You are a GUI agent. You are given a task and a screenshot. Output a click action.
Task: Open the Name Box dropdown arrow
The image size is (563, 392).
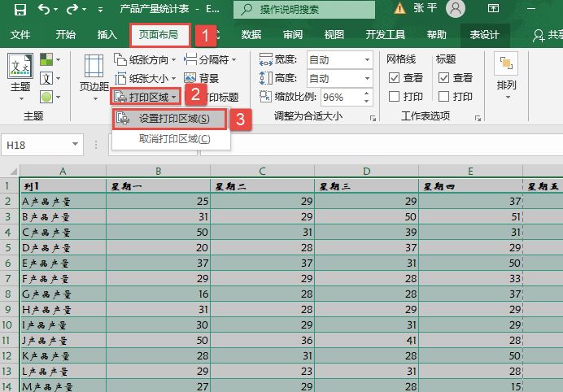pyautogui.click(x=75, y=144)
